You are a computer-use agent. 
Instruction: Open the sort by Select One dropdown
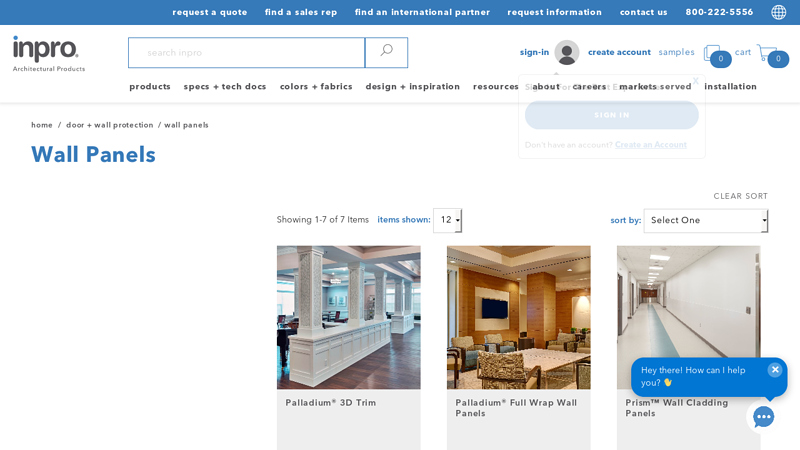click(705, 220)
